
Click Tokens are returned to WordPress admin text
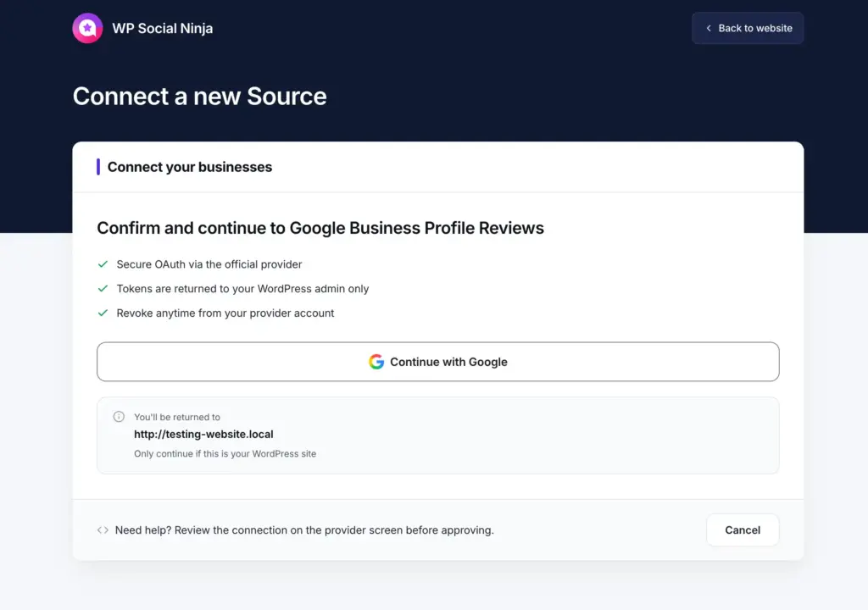click(x=242, y=288)
